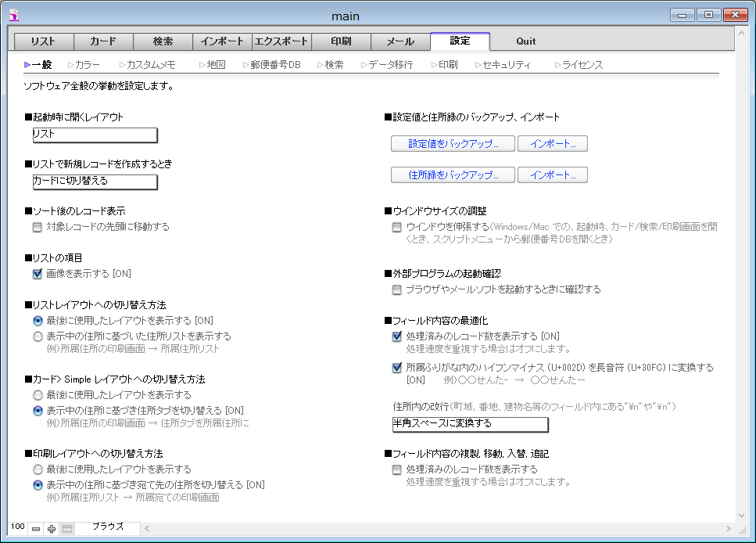Click the scroll-down arrow at bottom right
Image resolution: width=756 pixels, height=543 pixels.
pos(742,515)
